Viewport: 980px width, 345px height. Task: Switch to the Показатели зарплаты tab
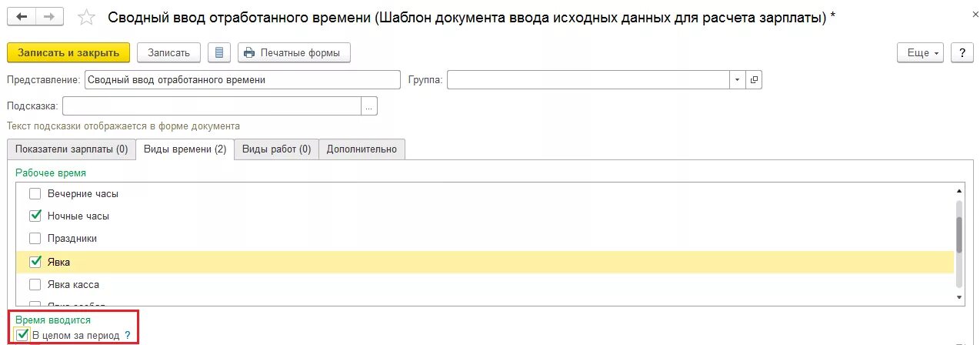[x=72, y=149]
